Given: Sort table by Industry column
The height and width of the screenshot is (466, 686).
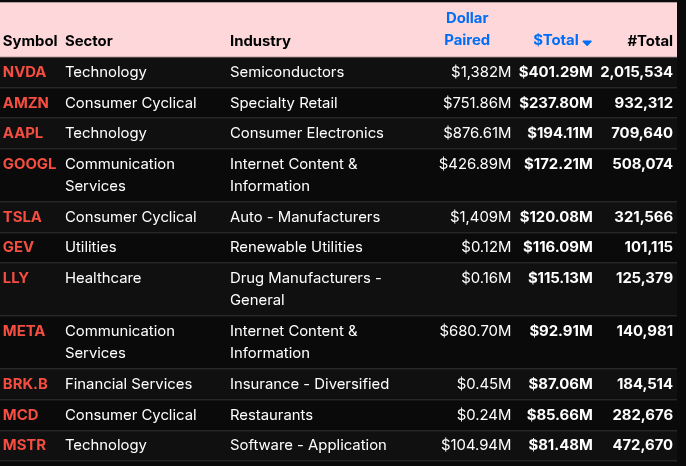Looking at the screenshot, I should (260, 41).
